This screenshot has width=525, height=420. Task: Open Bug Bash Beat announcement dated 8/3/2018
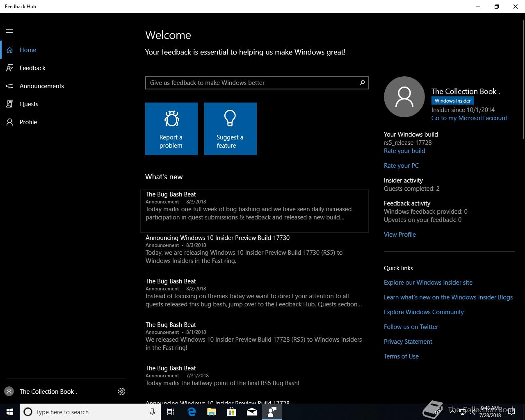(255, 211)
